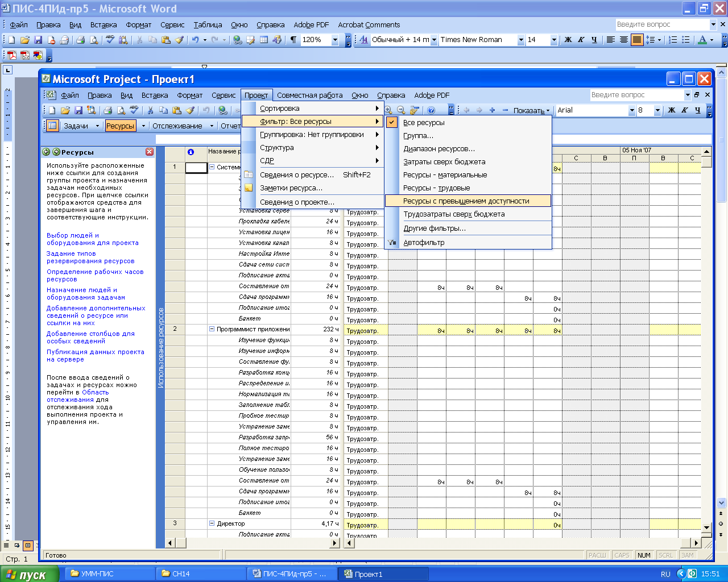Click Введите вопрос field in Project
Screen dimensions: 728x582
637,95
